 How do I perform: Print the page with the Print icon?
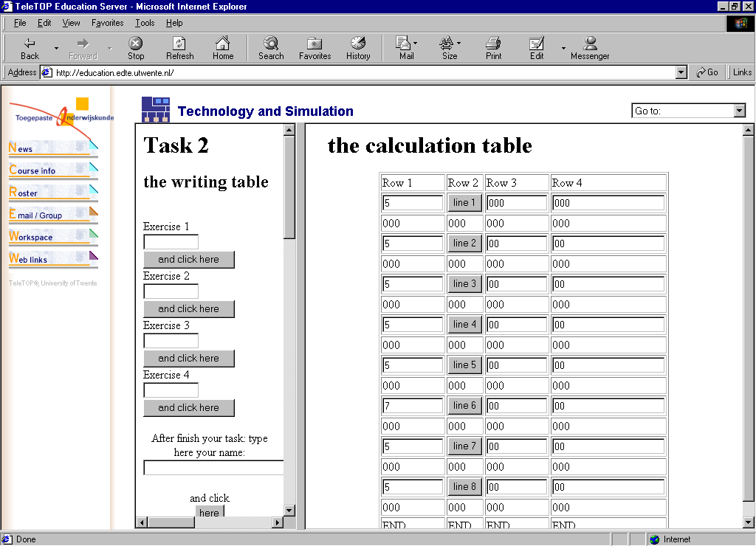(493, 48)
